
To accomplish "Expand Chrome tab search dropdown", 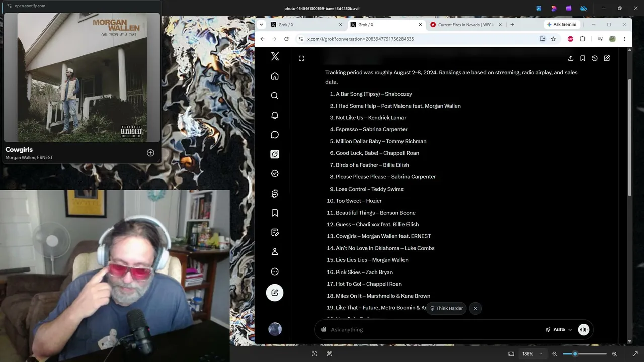I will click(261, 24).
